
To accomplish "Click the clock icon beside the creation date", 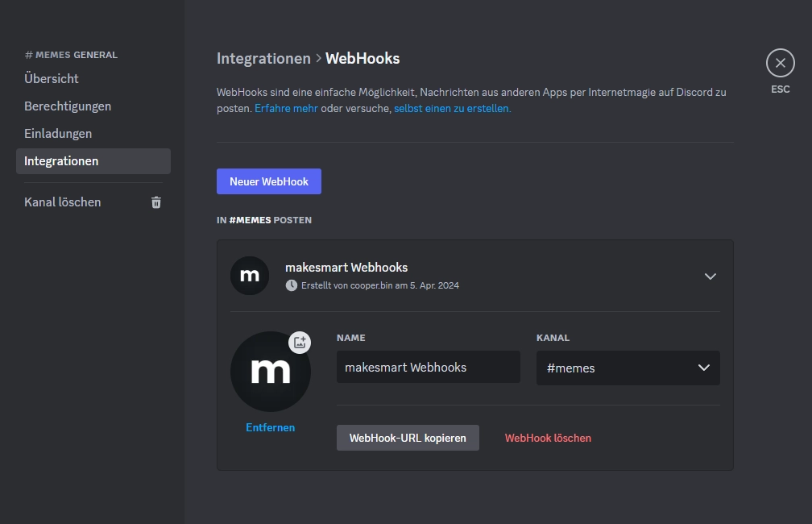I will coord(291,285).
